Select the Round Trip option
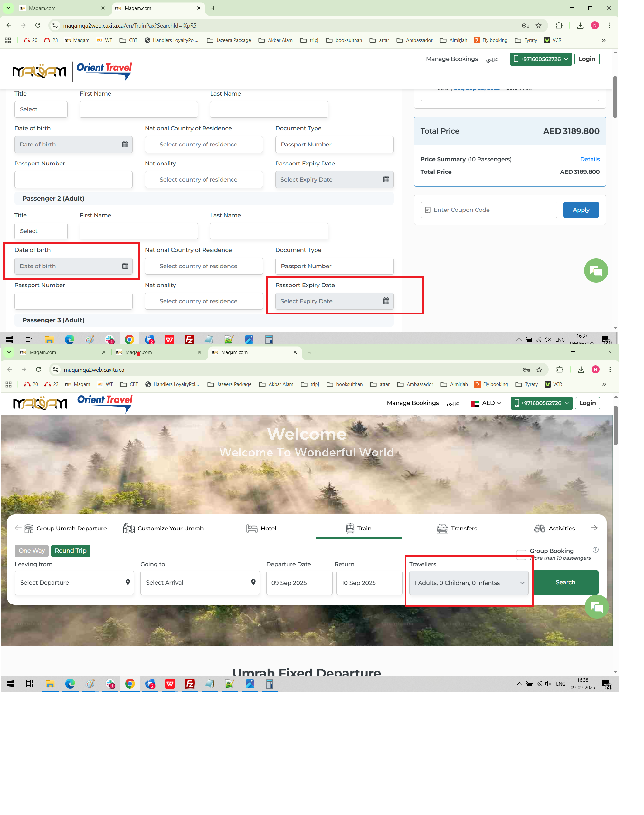Image resolution: width=644 pixels, height=815 pixels. pyautogui.click(x=71, y=550)
